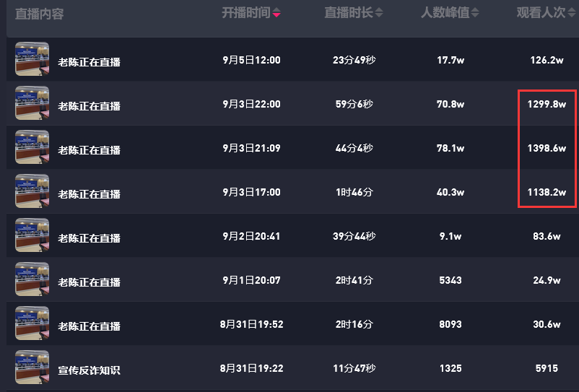Click the duration 2时16分
579x392 pixels.
[354, 324]
